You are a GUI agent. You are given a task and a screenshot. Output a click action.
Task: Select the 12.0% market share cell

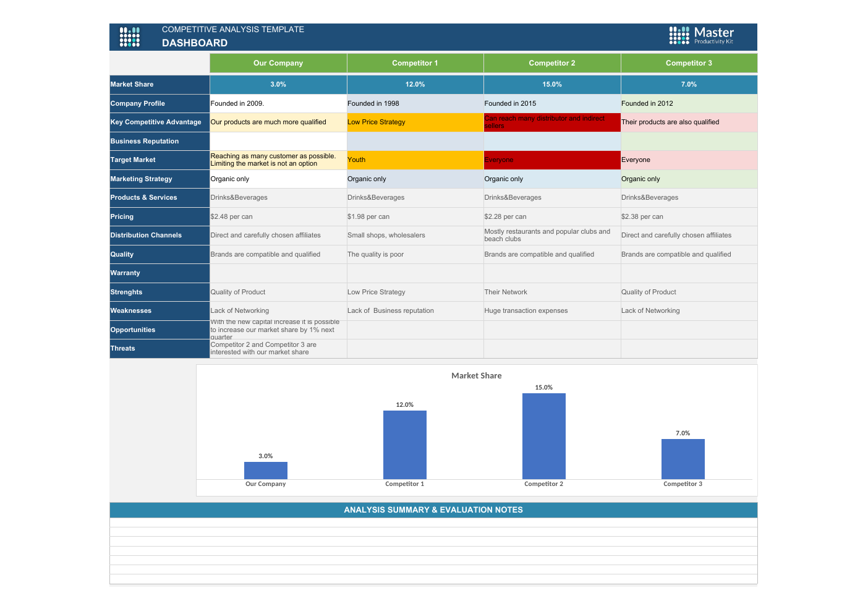tap(415, 85)
